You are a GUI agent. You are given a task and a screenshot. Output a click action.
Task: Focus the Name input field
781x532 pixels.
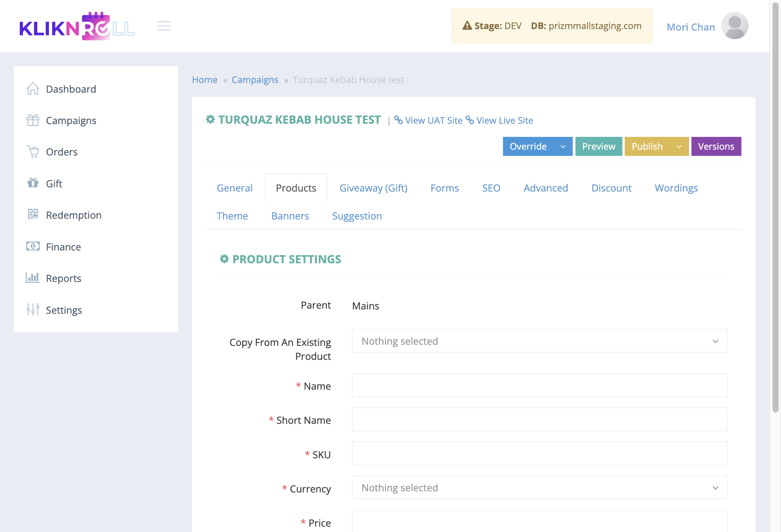tap(539, 385)
